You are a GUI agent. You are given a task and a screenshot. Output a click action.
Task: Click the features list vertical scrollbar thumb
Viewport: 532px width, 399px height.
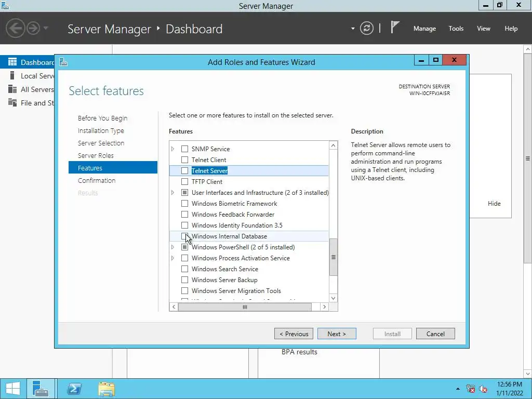[334, 257]
